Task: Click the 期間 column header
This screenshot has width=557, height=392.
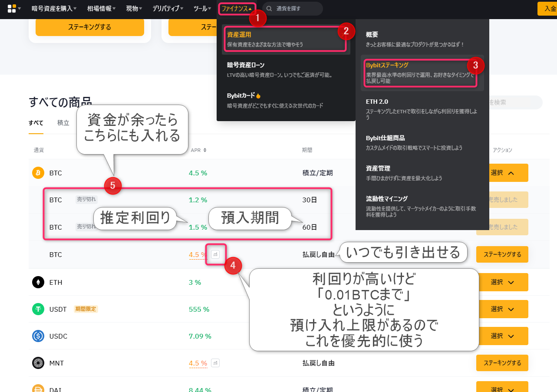Action: click(307, 150)
